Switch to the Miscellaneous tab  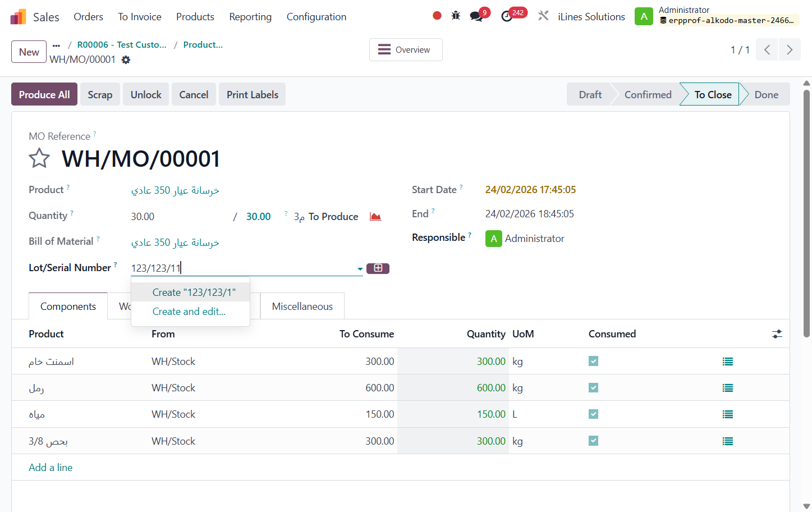(x=302, y=307)
